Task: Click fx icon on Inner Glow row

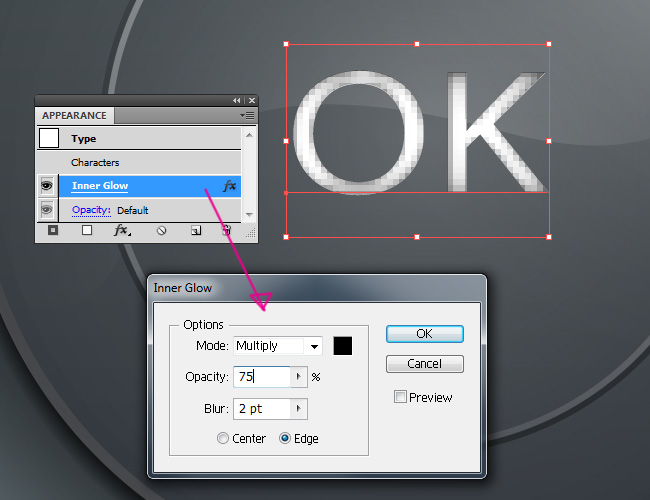Action: pyautogui.click(x=229, y=186)
